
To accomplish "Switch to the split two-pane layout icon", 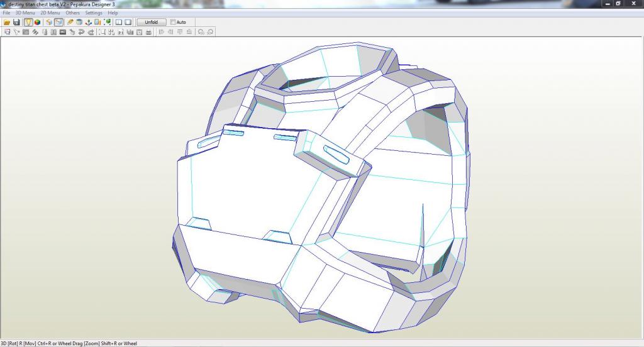I will click(119, 22).
